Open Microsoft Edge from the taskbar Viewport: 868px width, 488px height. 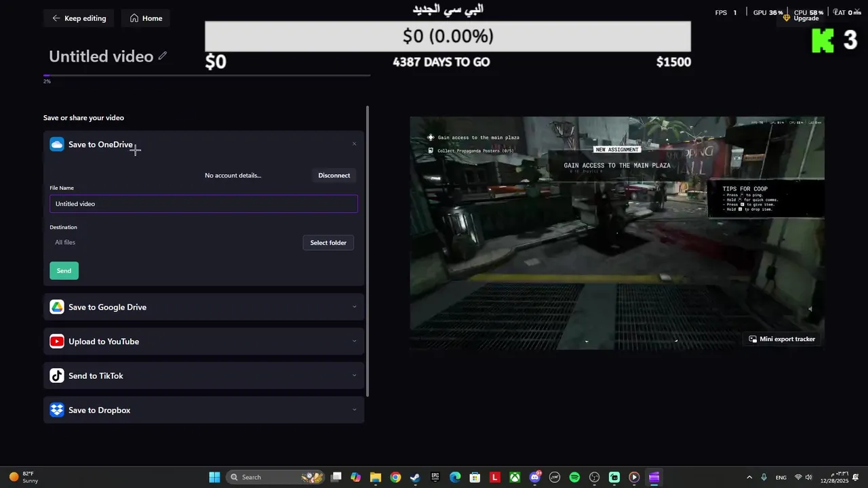[455, 477]
